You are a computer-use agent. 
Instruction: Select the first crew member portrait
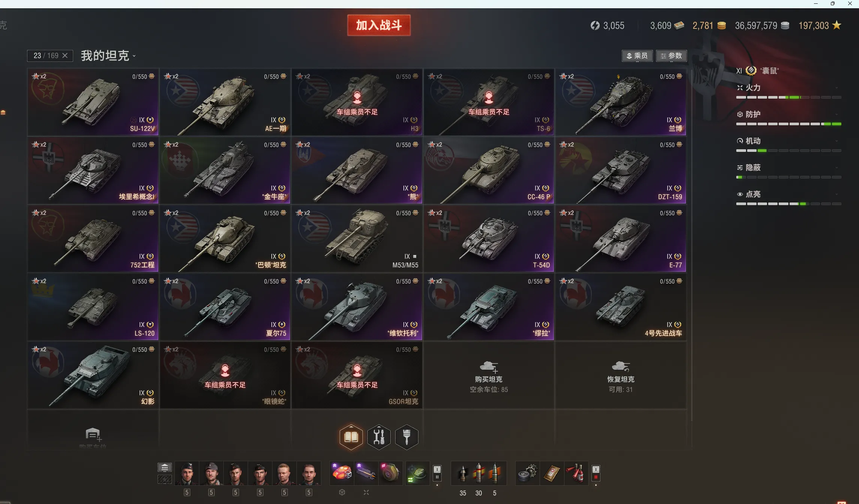pyautogui.click(x=187, y=474)
